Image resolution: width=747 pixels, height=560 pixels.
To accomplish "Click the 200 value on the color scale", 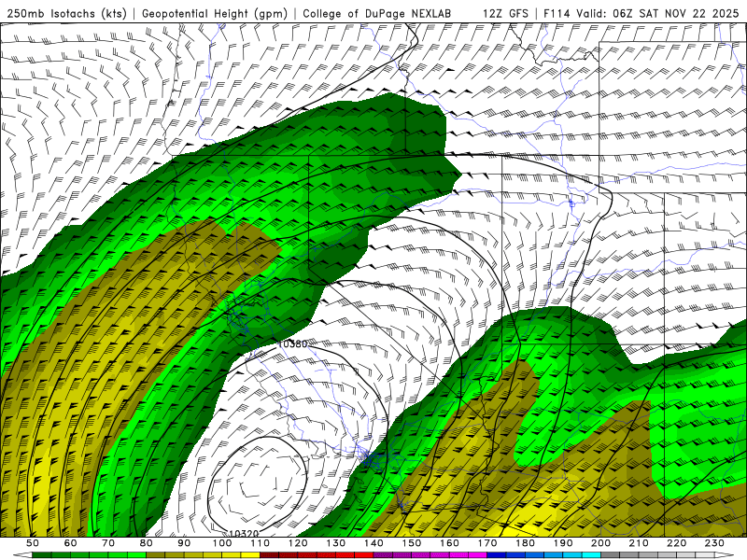I will tap(600, 543).
